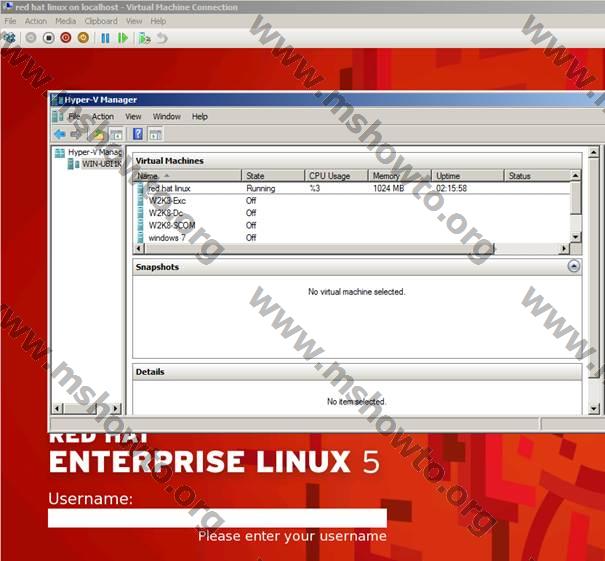This screenshot has height=561, width=605.
Task: Open File menu of Virtual Machine Connection
Action: click(10, 21)
